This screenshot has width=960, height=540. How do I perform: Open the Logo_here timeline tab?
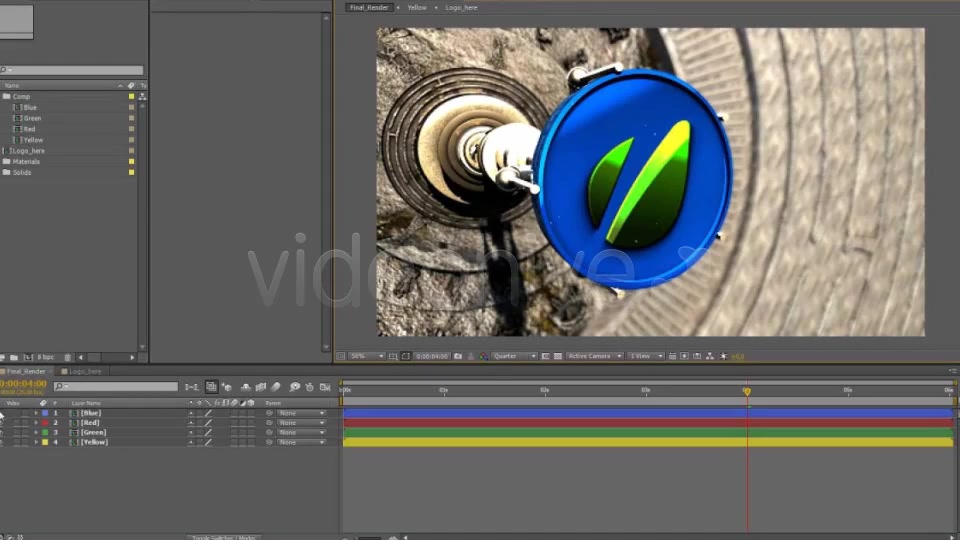(x=81, y=371)
